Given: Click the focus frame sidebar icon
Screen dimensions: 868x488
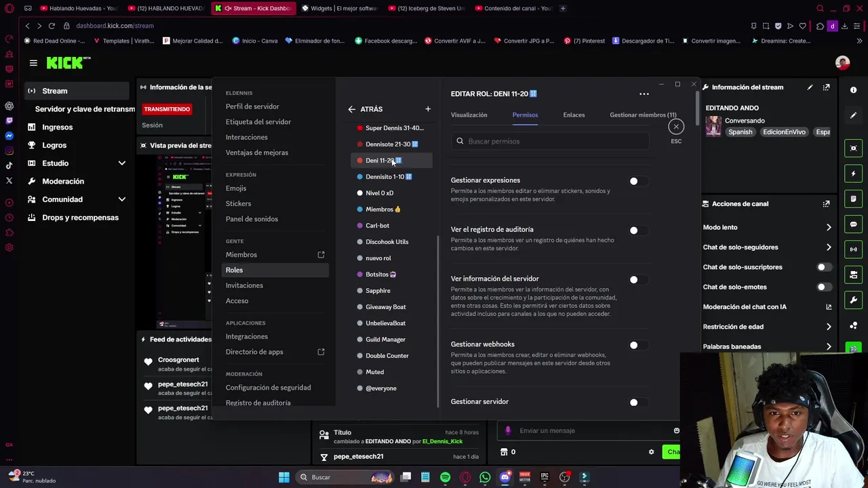Looking at the screenshot, I should tap(853, 148).
